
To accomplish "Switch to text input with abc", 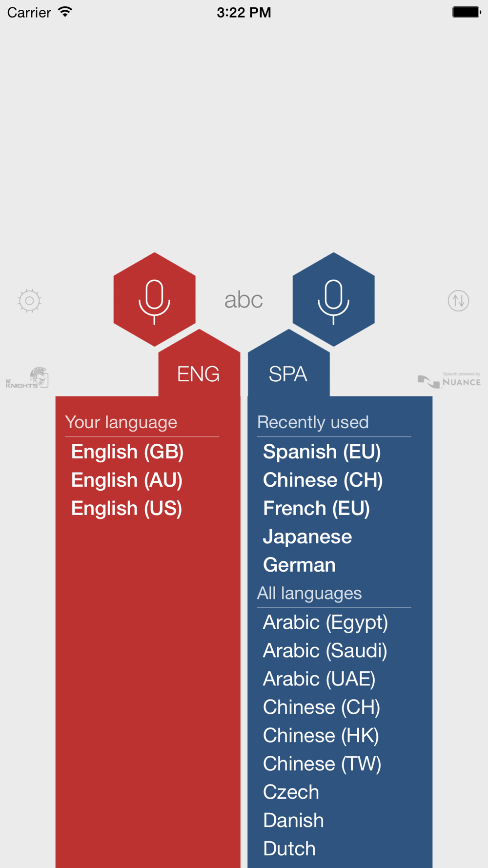I will (244, 300).
